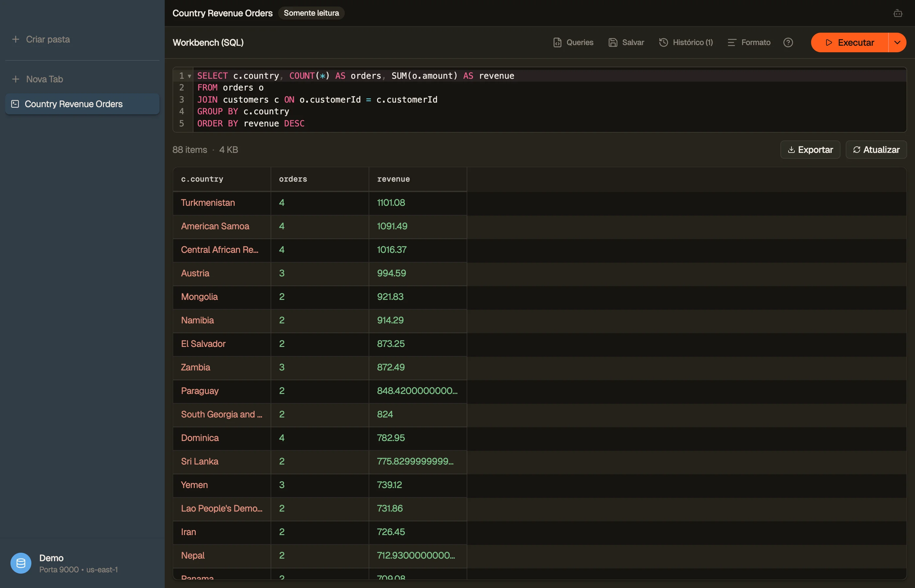Open the Executar dropdown arrow
The height and width of the screenshot is (588, 915).
click(897, 42)
